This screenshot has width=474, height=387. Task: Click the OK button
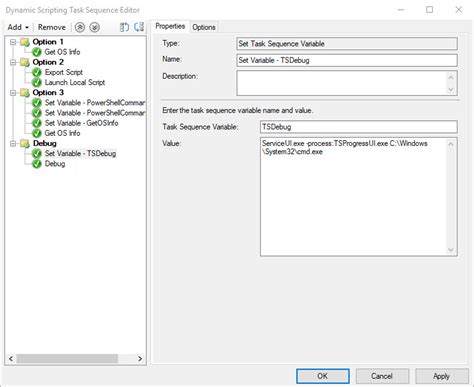coord(323,376)
